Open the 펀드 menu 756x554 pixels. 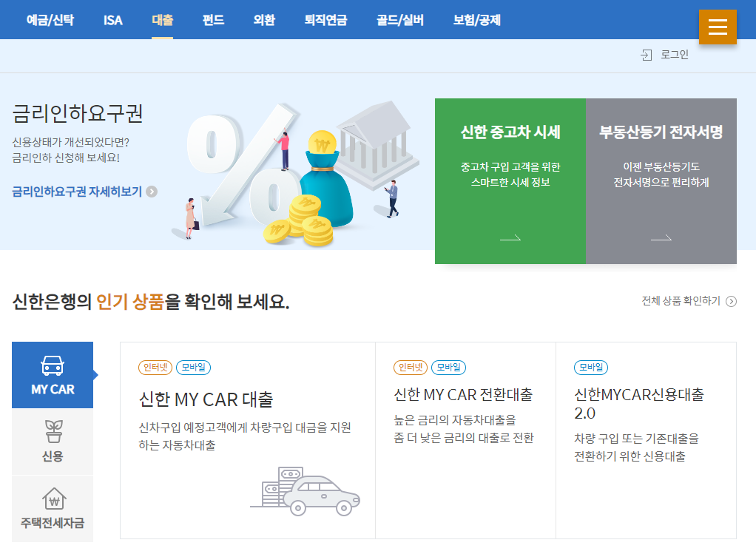213,20
